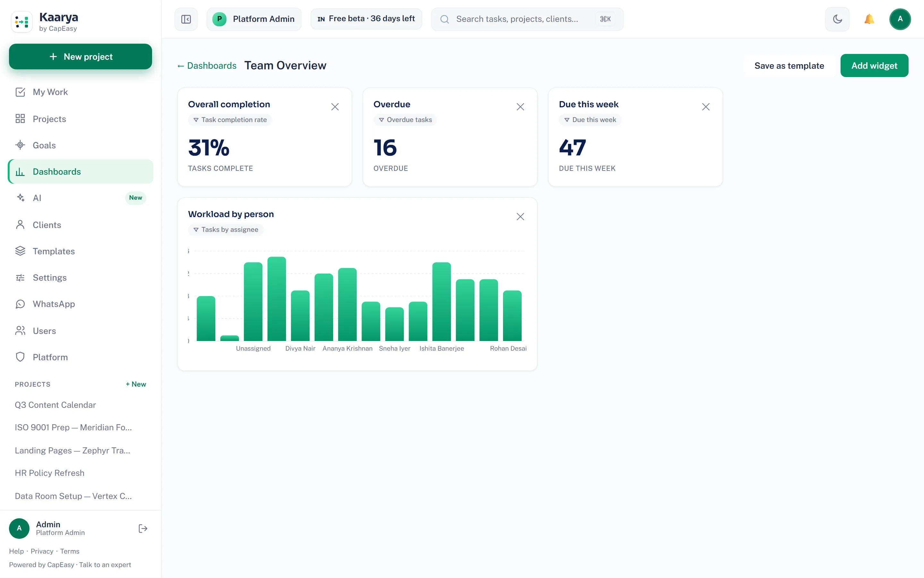Screen dimensions: 924x578
Task: Click the ⌘K shortcut hint in search
Action: tap(605, 19)
